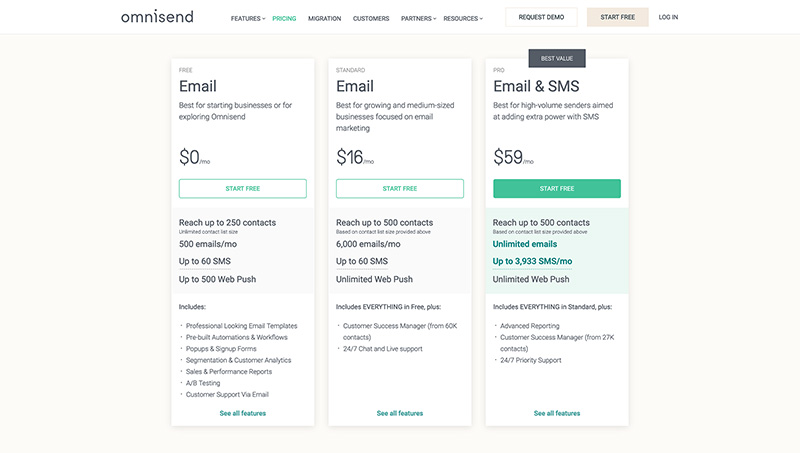Click '24/7 Chat and Live support' item
The image size is (800, 453).
pos(383,349)
